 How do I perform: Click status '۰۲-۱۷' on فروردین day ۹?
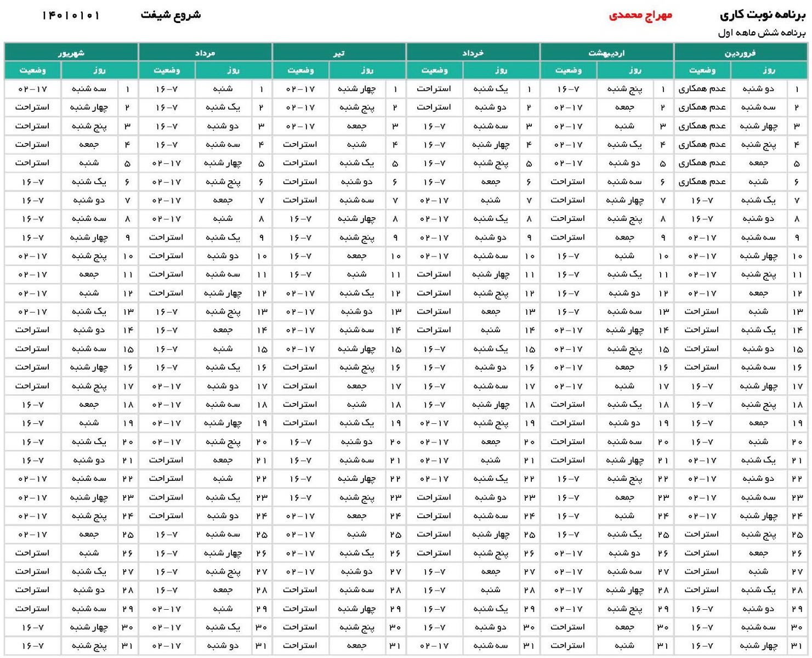[702, 237]
